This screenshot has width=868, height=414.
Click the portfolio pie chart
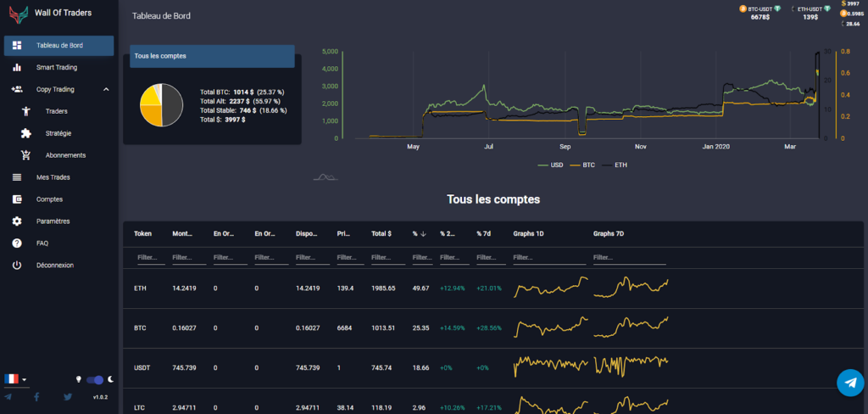pos(161,105)
